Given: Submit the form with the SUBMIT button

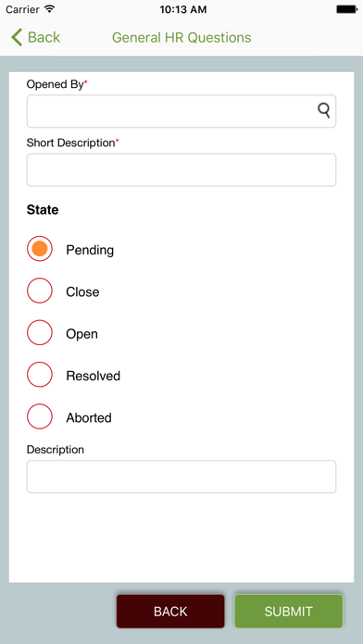Looking at the screenshot, I should (289, 611).
